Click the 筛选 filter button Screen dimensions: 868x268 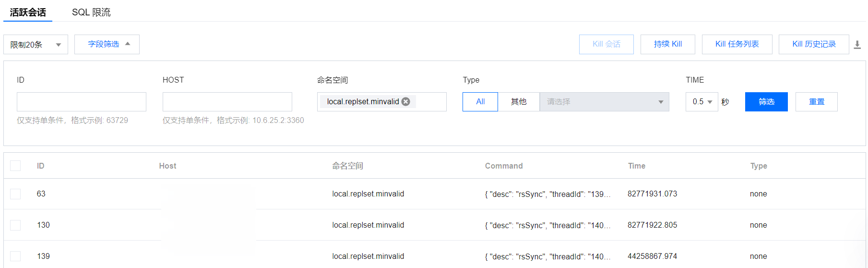(x=766, y=102)
